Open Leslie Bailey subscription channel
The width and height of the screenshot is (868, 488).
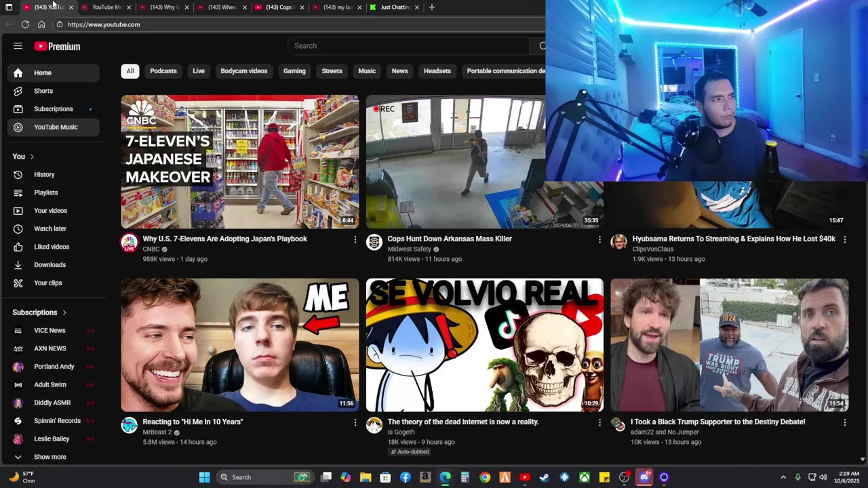(x=54, y=439)
